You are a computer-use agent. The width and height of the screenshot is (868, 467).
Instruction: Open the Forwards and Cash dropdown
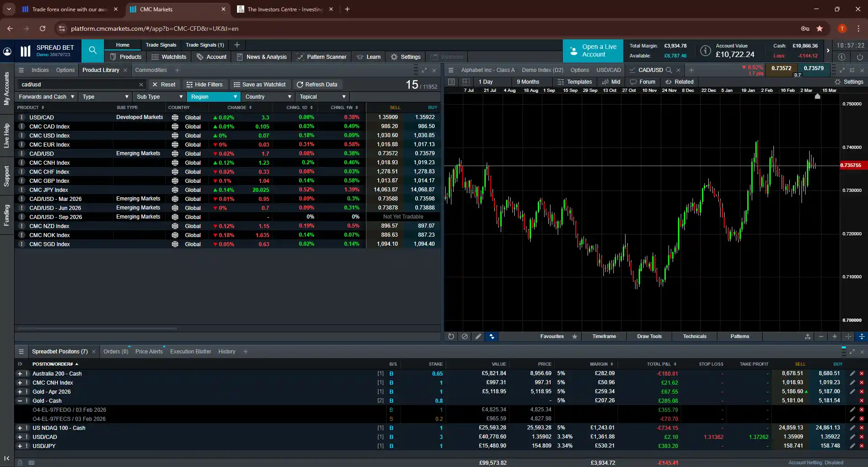coord(46,97)
